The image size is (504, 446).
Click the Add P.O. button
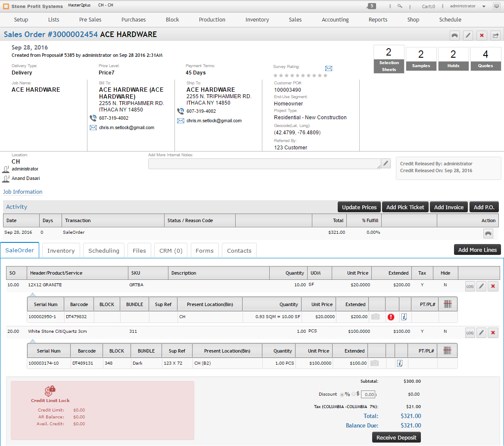coord(484,207)
